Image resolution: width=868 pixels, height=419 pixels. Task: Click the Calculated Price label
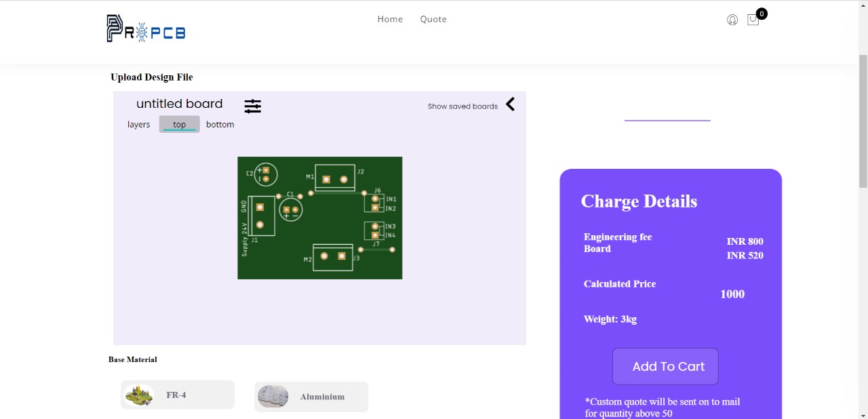pos(620,284)
